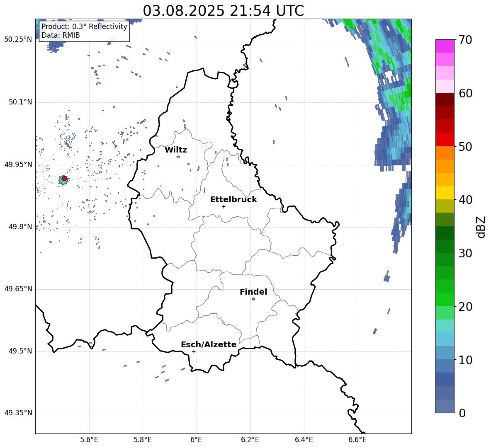Click the Product: 0.3° Reflectivity text

84,27
